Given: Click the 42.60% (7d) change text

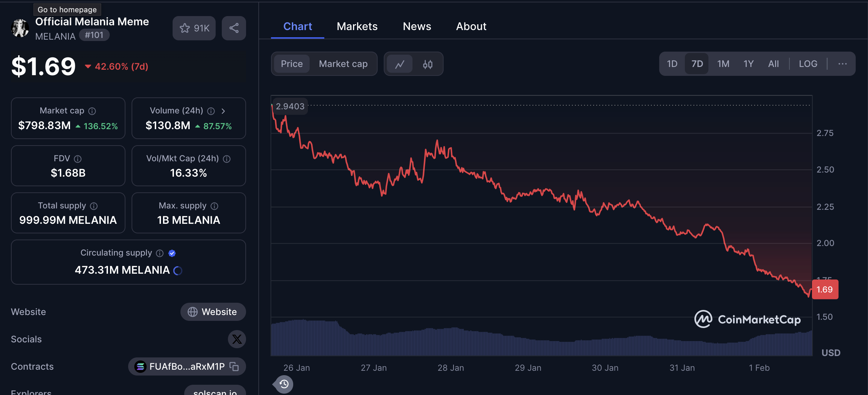Looking at the screenshot, I should 121,66.
